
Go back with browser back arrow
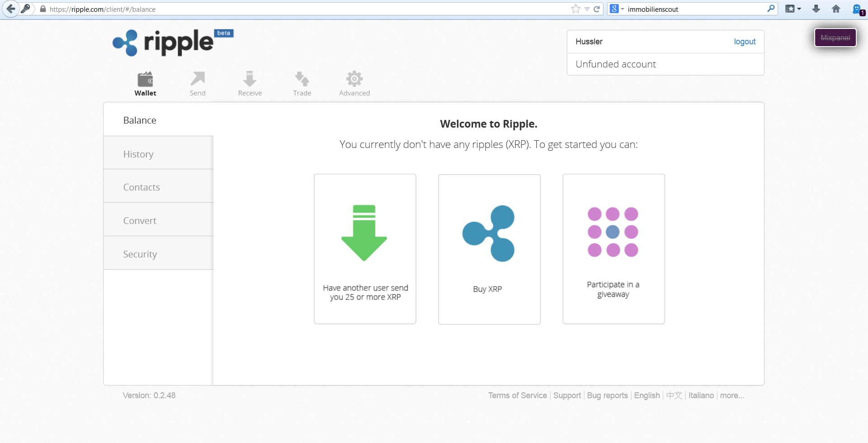[10, 9]
